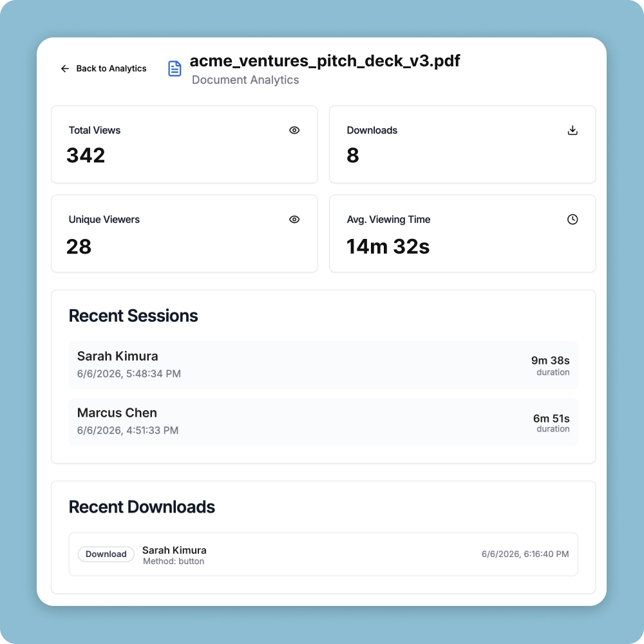This screenshot has width=644, height=644.
Task: Click the Unique Viewers label
Action: (x=104, y=220)
